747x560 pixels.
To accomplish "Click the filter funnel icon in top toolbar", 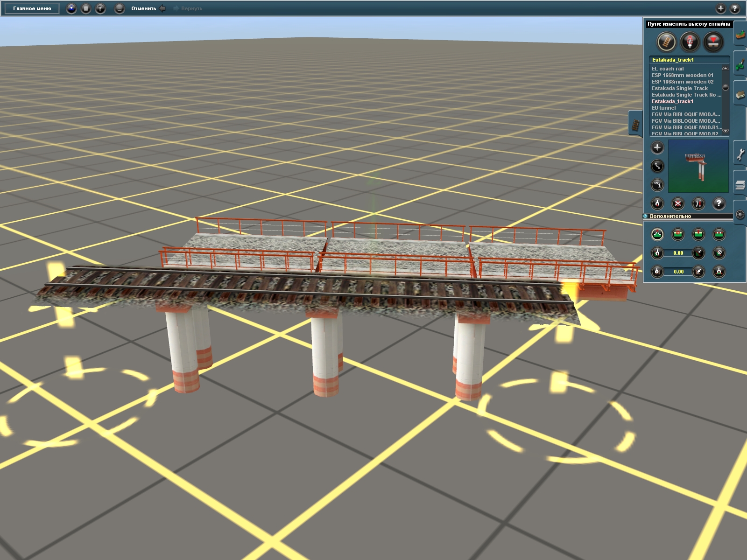I will [x=100, y=8].
